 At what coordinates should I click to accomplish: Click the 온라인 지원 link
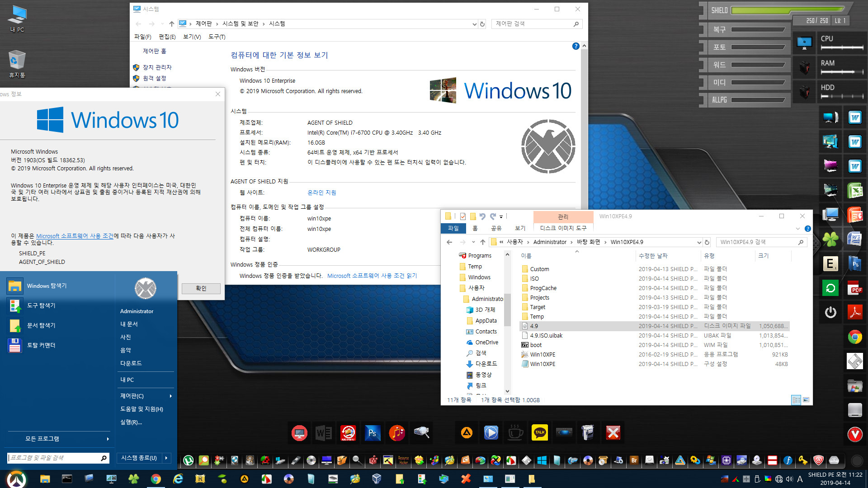click(322, 192)
